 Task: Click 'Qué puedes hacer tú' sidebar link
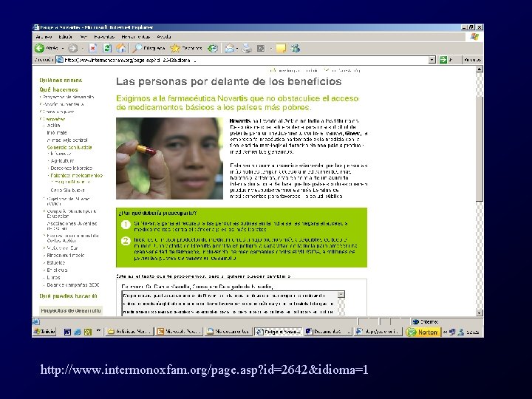click(x=68, y=296)
